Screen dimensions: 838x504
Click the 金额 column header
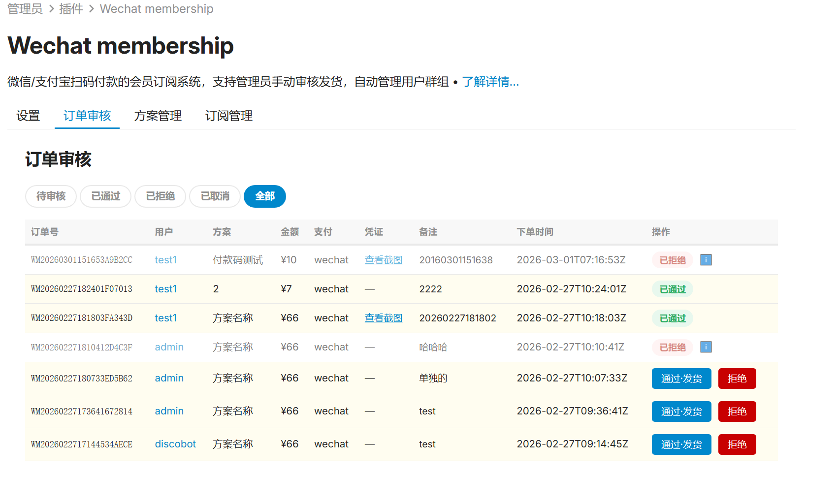pos(290,232)
